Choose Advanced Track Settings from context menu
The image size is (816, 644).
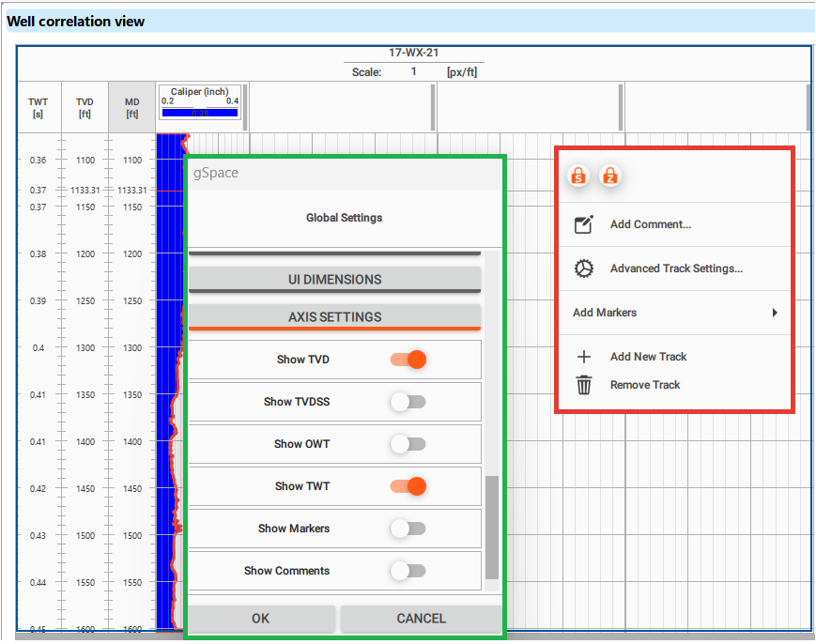pyautogui.click(x=676, y=268)
